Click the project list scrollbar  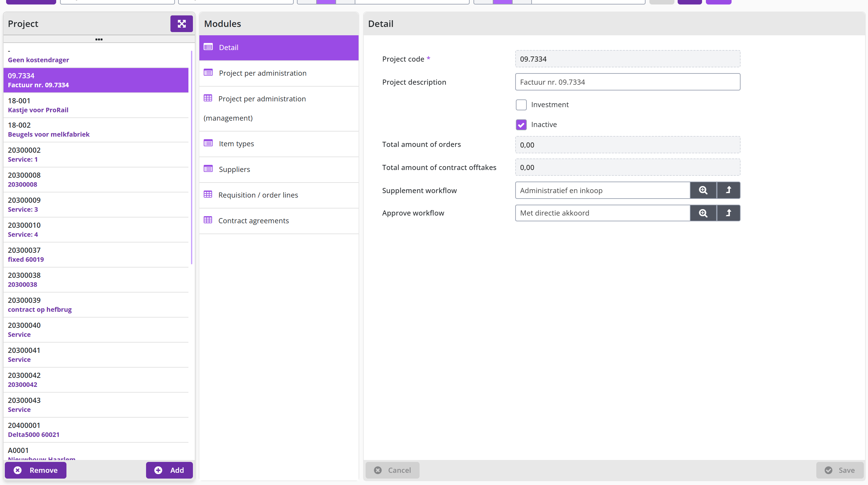point(191,157)
